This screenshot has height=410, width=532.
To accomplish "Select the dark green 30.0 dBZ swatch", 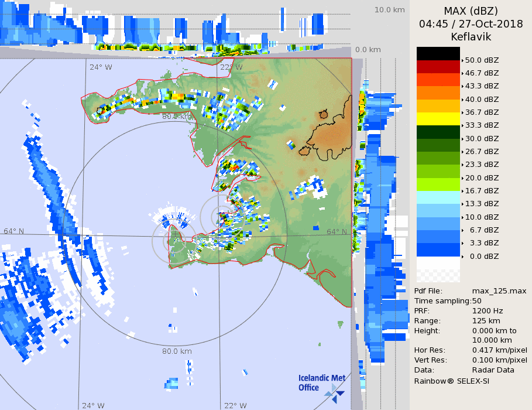I will (x=438, y=132).
